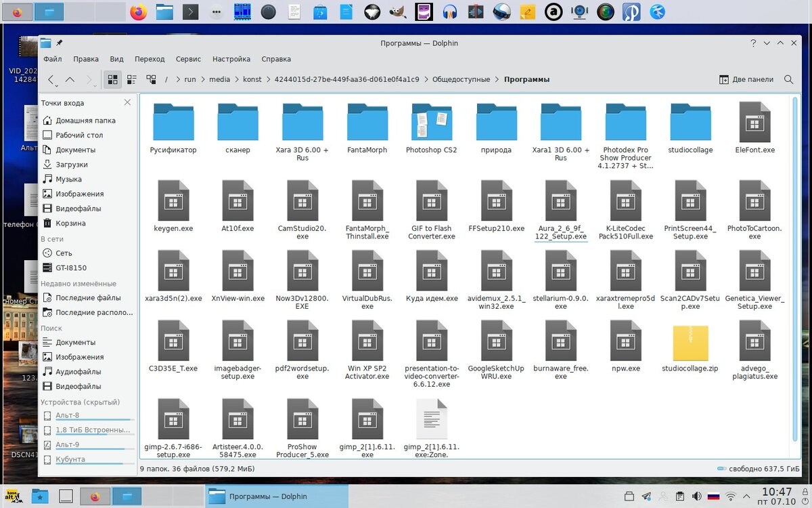
Task: Open the search magnifier in Dolphin
Action: (788, 79)
